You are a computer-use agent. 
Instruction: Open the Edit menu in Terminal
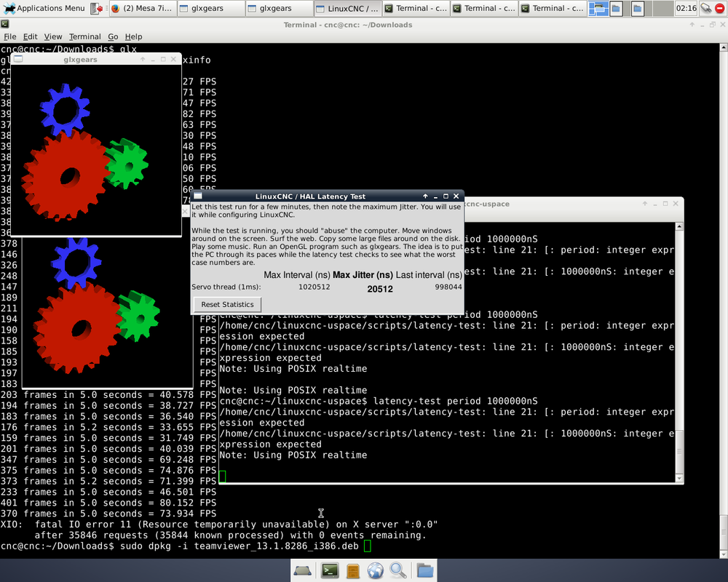pyautogui.click(x=30, y=36)
